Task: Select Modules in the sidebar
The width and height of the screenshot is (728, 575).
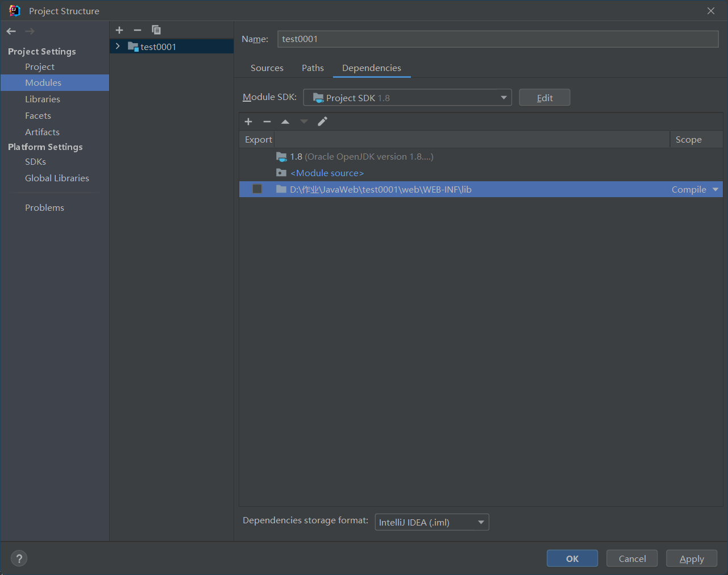Action: (x=55, y=83)
